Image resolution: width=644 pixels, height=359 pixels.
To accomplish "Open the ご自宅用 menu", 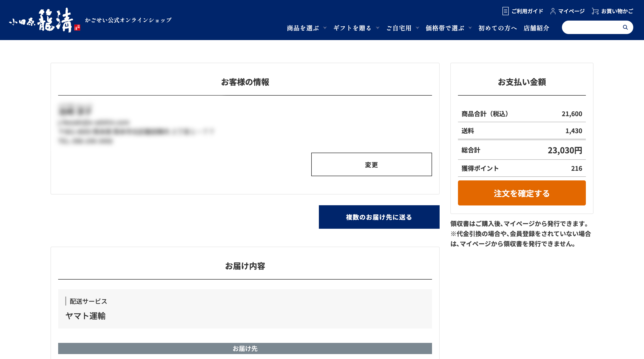I will click(x=399, y=28).
